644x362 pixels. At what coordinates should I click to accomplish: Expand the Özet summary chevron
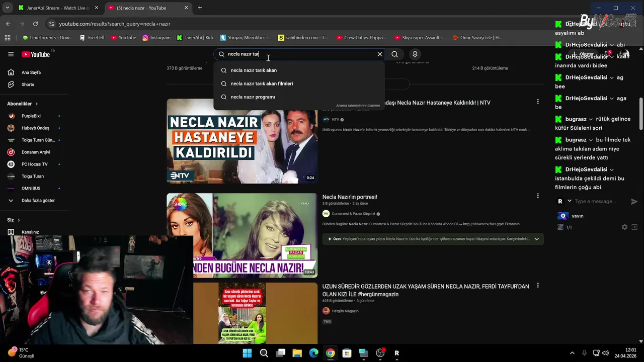[x=536, y=239]
